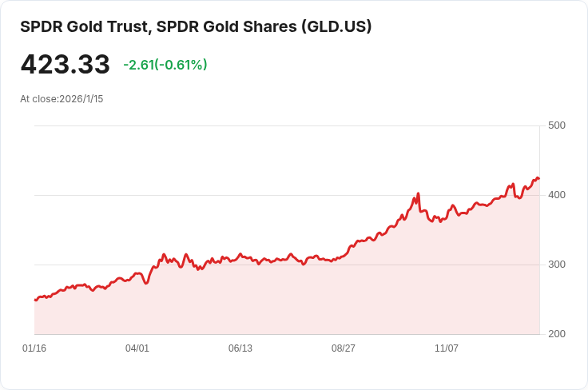This screenshot has width=588, height=390.
Task: Click the green -2.61(-0.61%) price change
Action: (165, 65)
